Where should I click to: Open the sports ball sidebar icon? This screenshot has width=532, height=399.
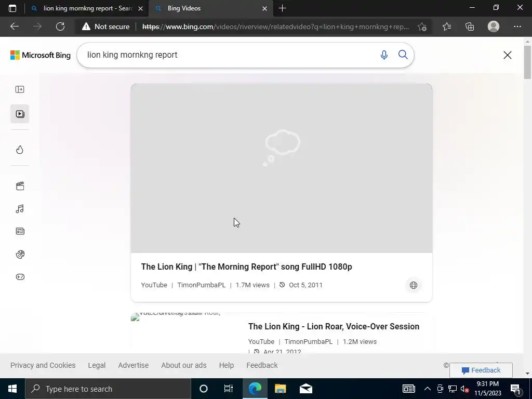pos(20,254)
